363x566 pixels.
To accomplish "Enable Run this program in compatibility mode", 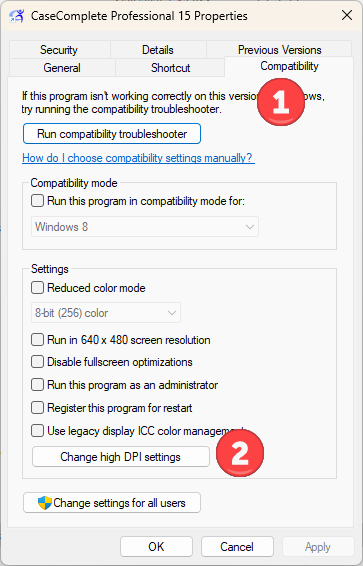I will (37, 201).
